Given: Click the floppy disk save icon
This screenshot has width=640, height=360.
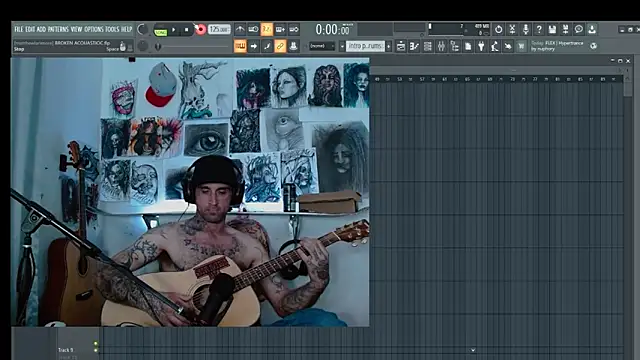Looking at the screenshot, I should click(552, 29).
